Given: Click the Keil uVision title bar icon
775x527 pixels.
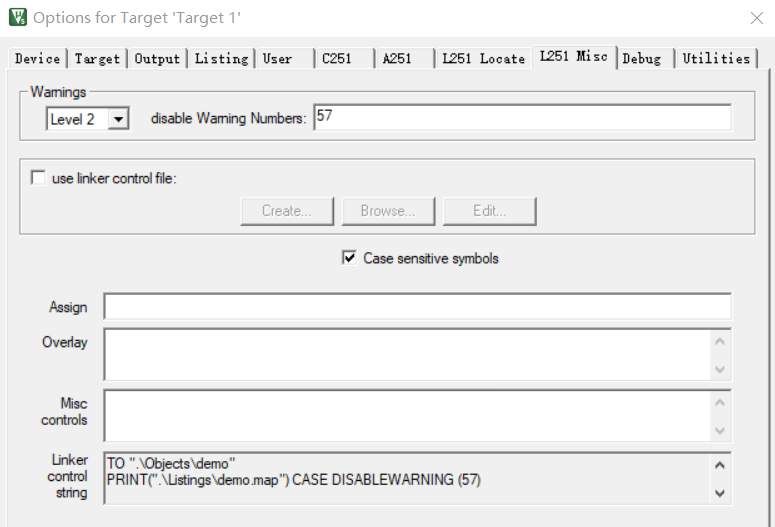Looking at the screenshot, I should 18,17.
